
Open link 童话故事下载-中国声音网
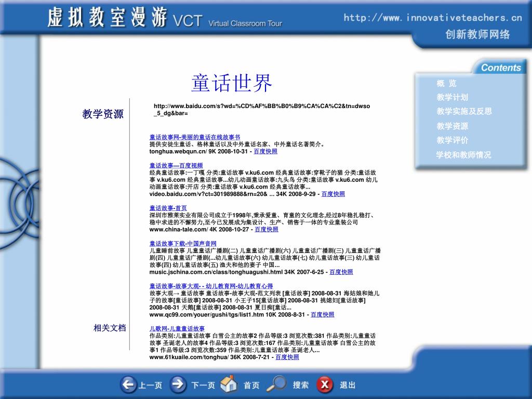click(x=183, y=244)
